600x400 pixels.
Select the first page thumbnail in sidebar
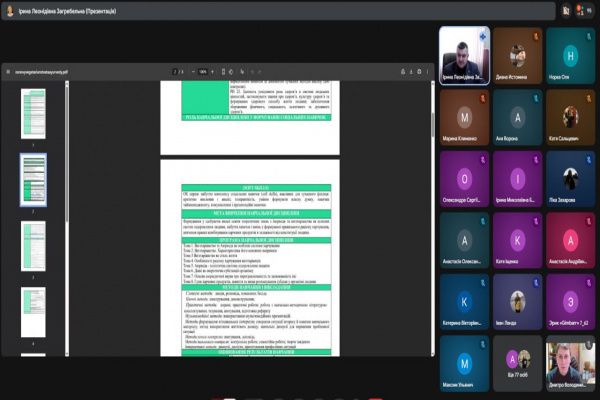[x=33, y=108]
